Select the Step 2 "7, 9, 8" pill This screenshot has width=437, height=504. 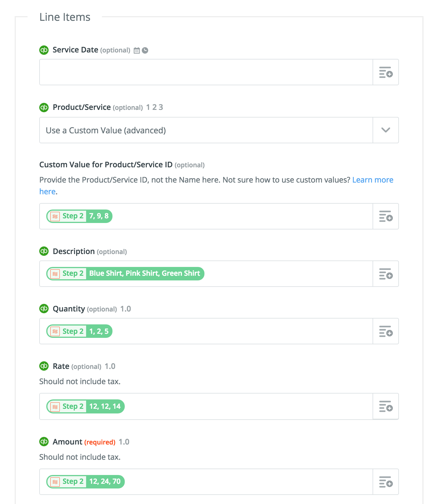pyautogui.click(x=79, y=216)
